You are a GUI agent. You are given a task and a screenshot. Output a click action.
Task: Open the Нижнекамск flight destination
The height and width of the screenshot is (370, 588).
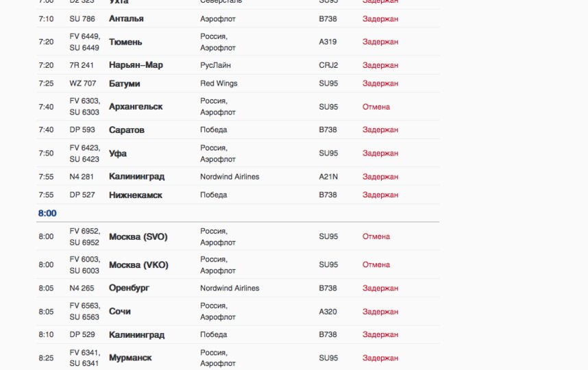pos(136,195)
